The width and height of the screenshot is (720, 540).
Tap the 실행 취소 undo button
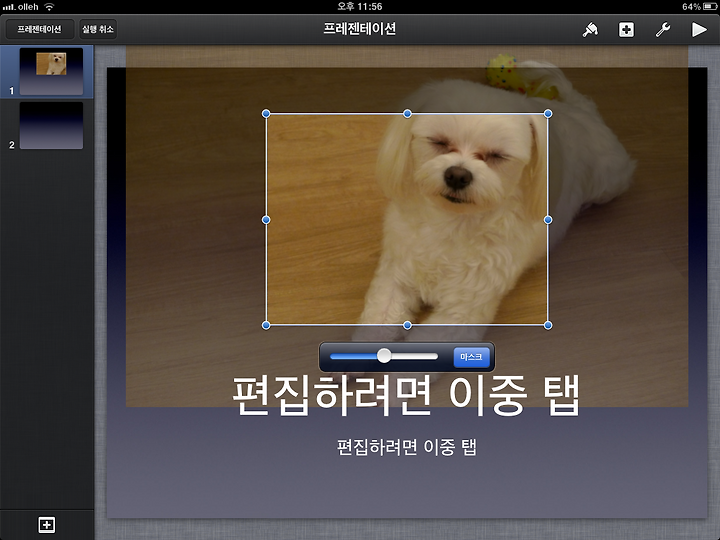98,29
